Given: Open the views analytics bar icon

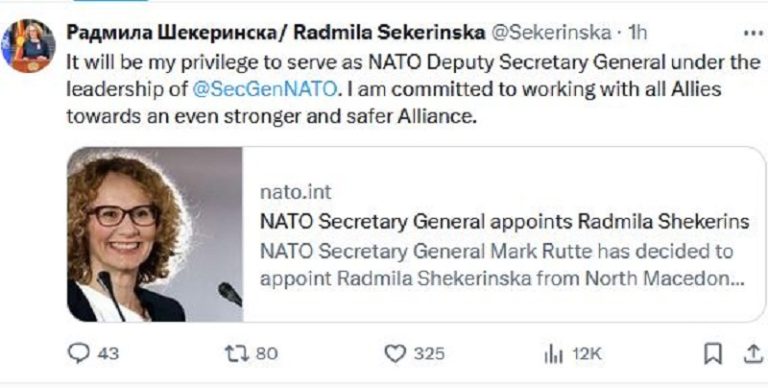Looking at the screenshot, I should click(x=553, y=355).
